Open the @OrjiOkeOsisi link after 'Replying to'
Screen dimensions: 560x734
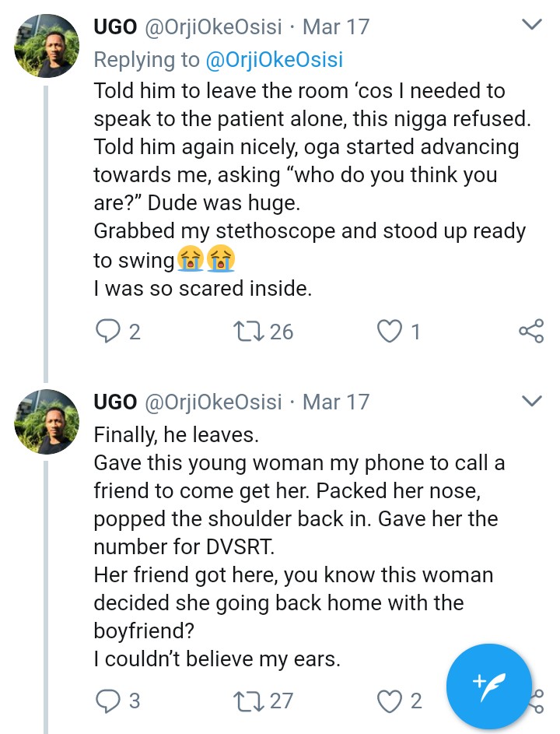(x=273, y=59)
